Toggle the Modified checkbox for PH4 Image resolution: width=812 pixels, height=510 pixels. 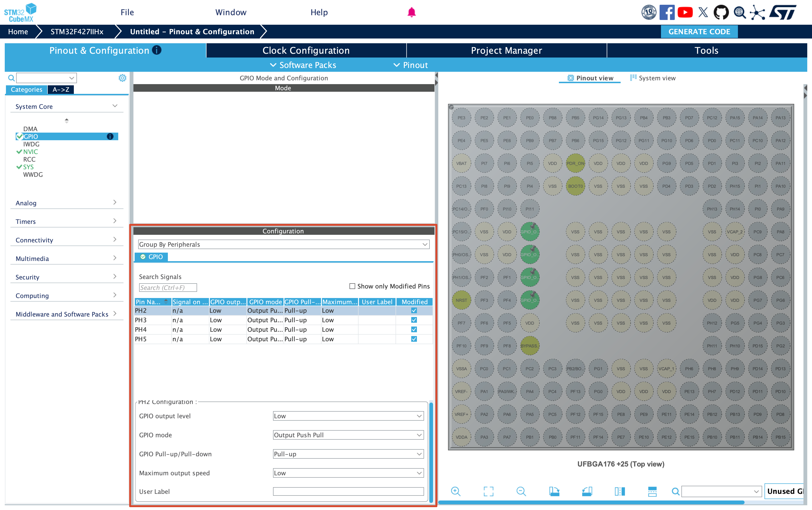click(414, 330)
